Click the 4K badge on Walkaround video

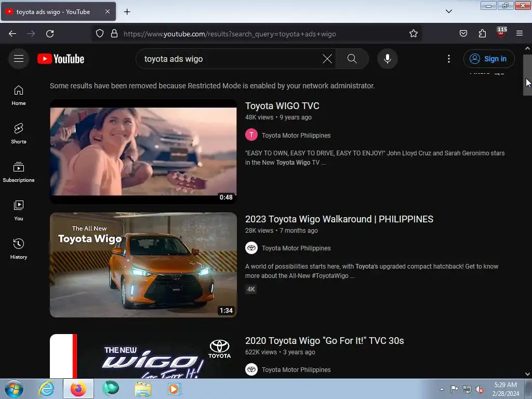tap(251, 289)
